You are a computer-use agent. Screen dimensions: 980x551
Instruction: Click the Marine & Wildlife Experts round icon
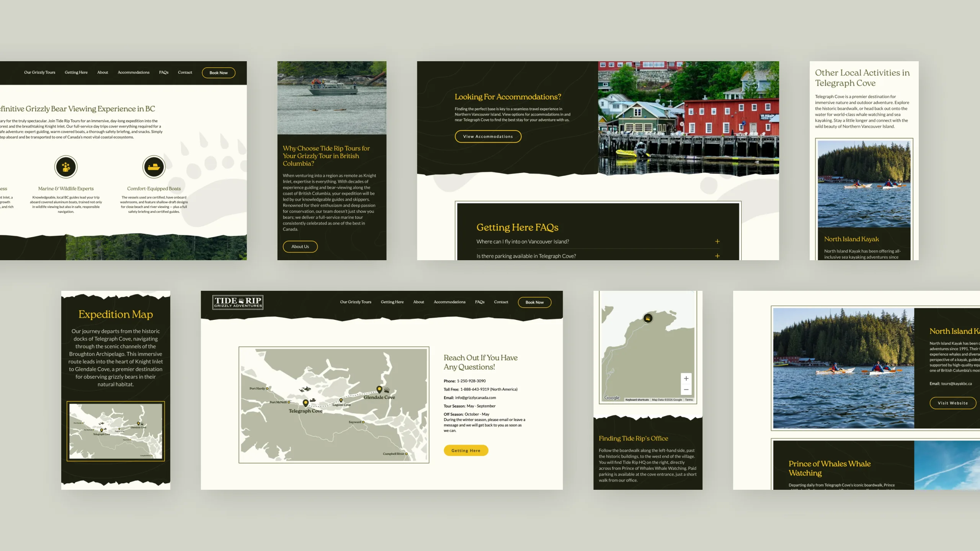66,167
